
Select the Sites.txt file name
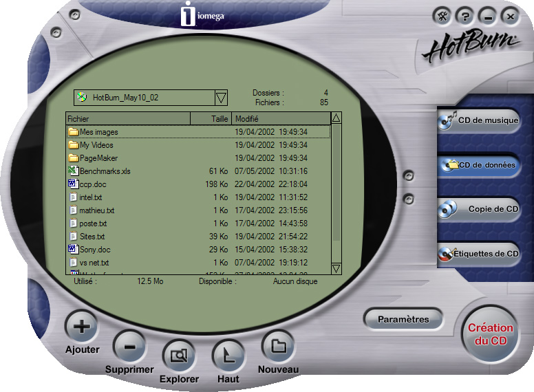92,237
